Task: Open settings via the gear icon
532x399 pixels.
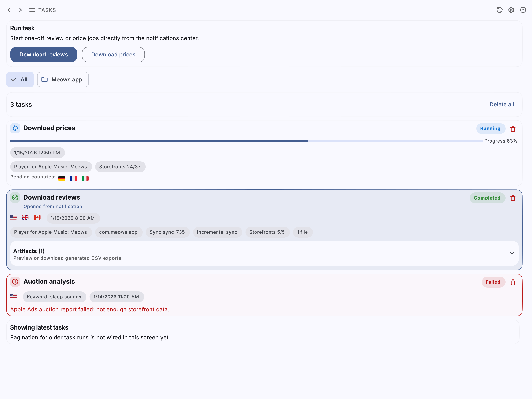Action: pyautogui.click(x=511, y=10)
